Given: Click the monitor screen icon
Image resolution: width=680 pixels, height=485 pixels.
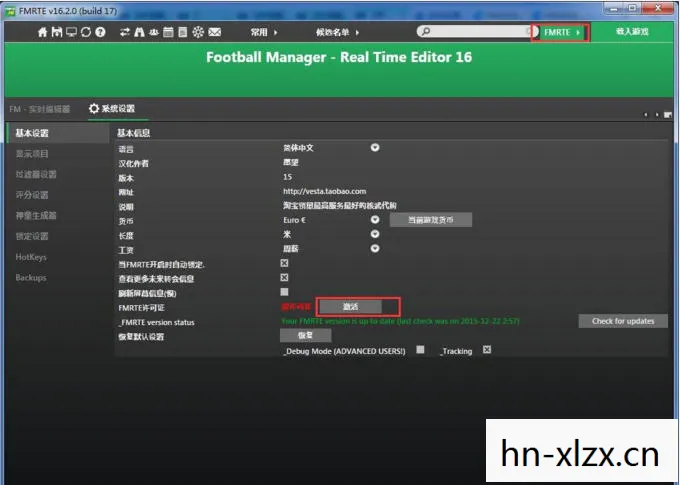Looking at the screenshot, I should tap(71, 32).
